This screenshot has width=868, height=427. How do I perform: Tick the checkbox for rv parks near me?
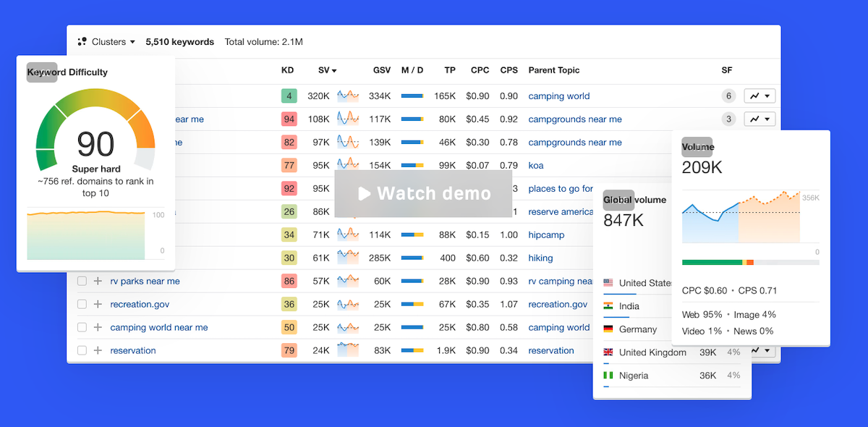(x=82, y=282)
